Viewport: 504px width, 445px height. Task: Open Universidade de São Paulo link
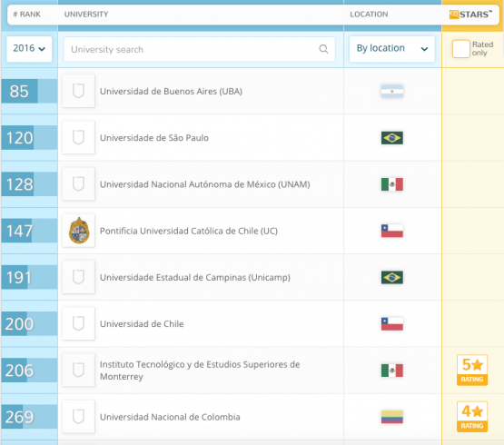[x=154, y=138]
